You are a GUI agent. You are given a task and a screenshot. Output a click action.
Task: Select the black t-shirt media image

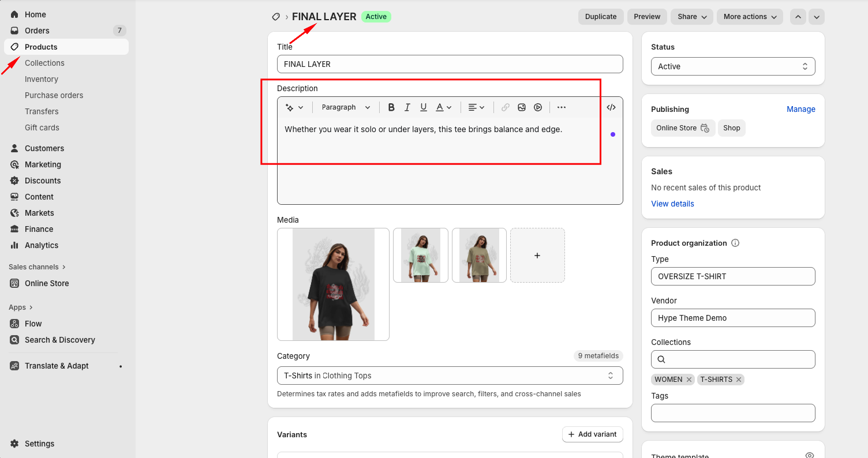pos(334,284)
